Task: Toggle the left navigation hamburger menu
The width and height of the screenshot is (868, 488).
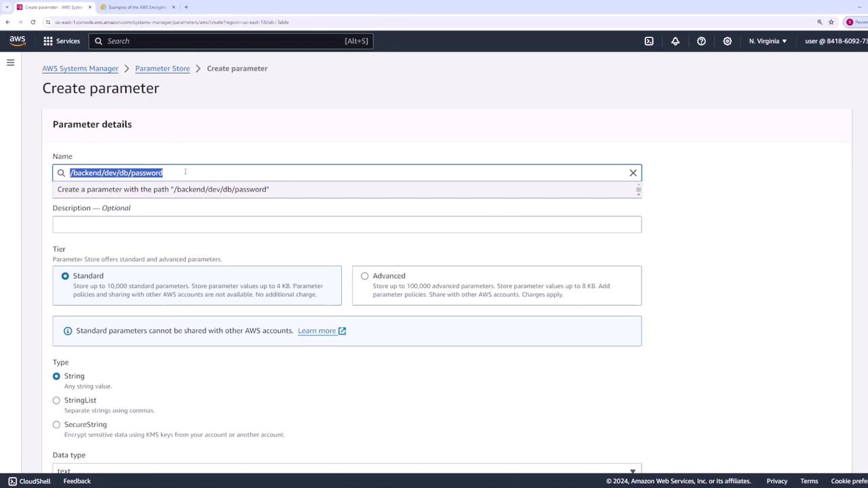Action: [10, 62]
